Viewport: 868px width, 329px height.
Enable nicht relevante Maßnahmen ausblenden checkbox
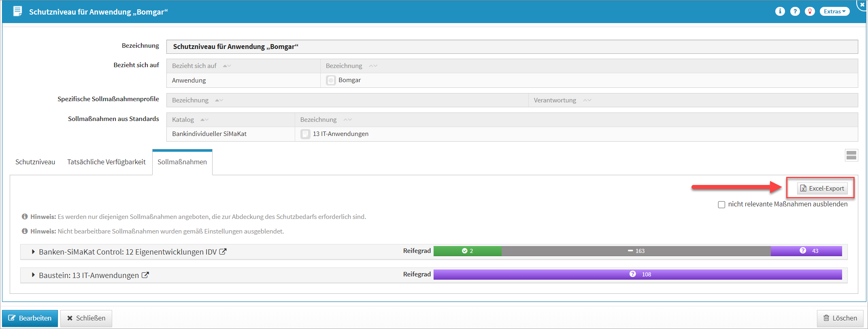(721, 204)
